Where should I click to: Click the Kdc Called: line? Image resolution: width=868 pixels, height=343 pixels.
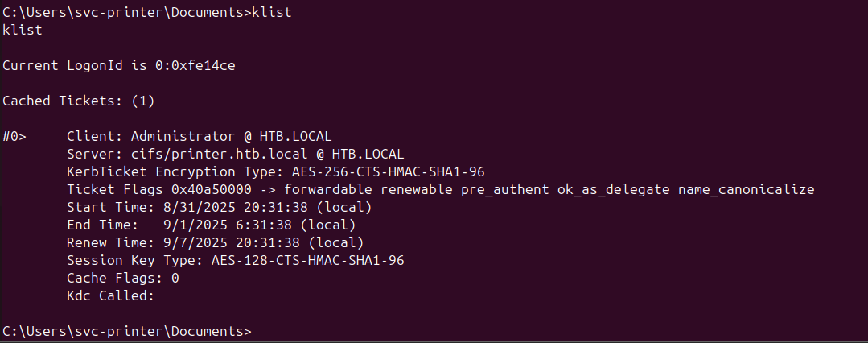111,296
